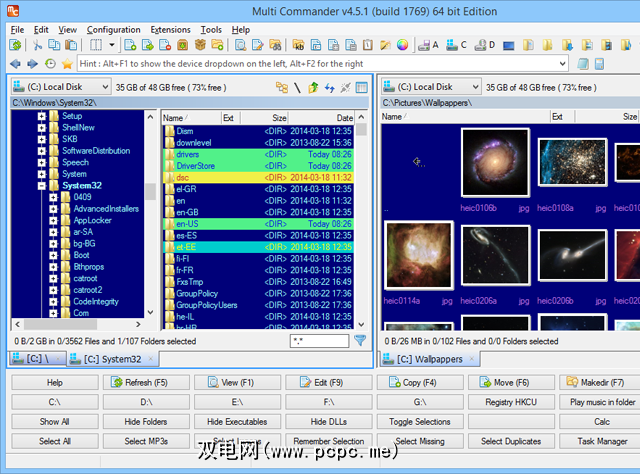Click Toggle Selections button
The width and height of the screenshot is (640, 474).
coord(419,421)
